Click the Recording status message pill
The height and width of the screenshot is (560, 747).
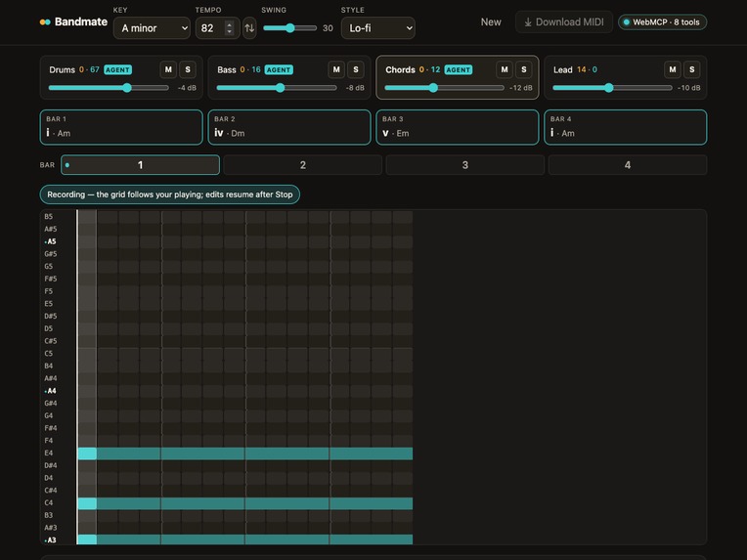[x=169, y=194]
